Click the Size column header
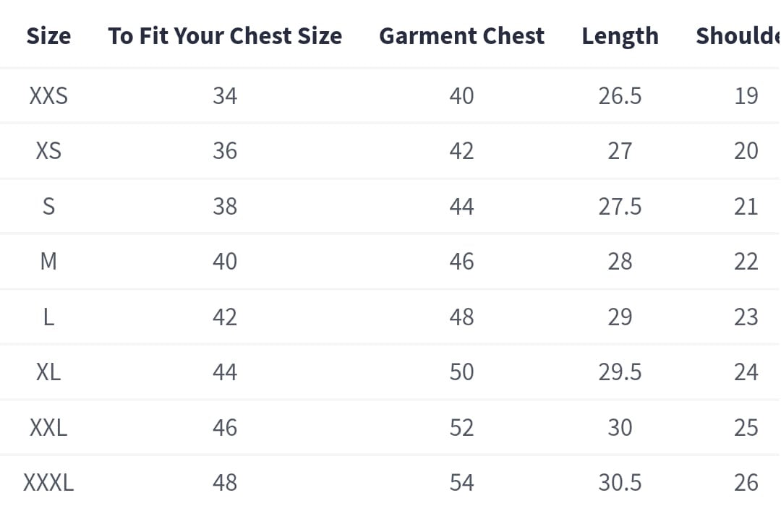 (x=48, y=36)
